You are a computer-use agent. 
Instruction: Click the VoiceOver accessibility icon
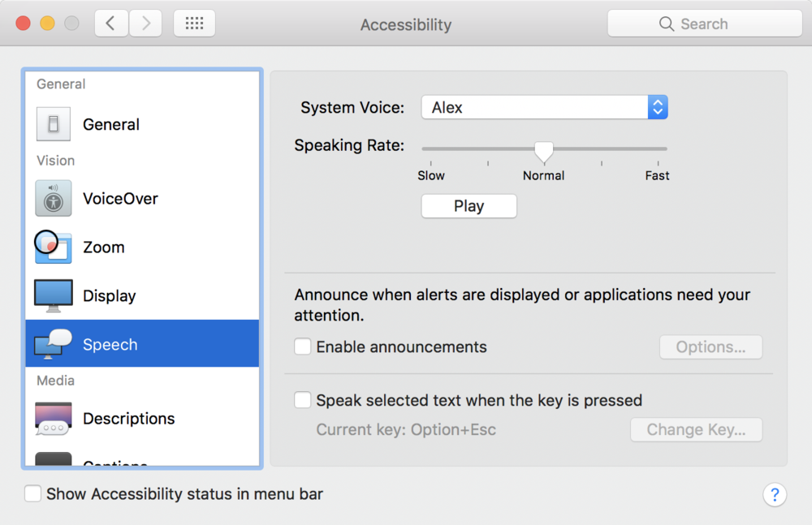pos(54,198)
